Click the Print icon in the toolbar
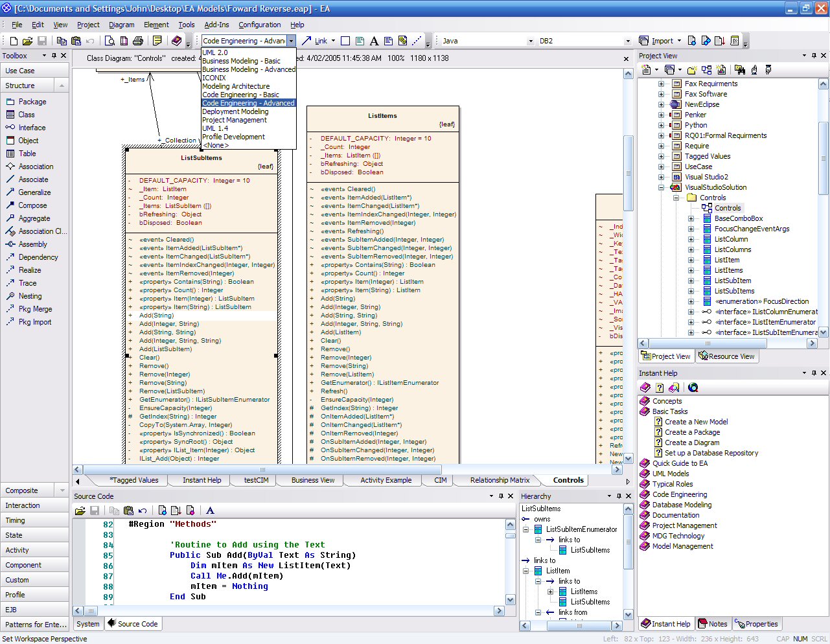Screen dimensions: 830x644 tap(138, 41)
